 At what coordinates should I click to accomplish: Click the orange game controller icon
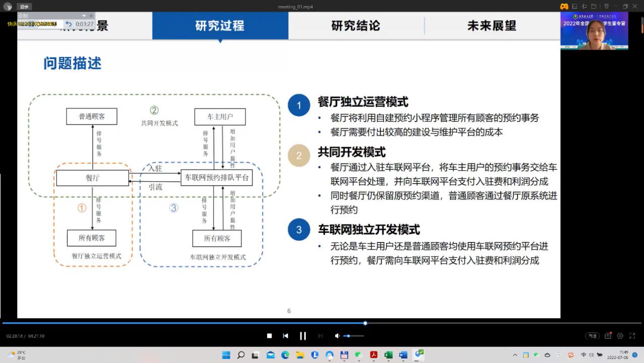(564, 7)
